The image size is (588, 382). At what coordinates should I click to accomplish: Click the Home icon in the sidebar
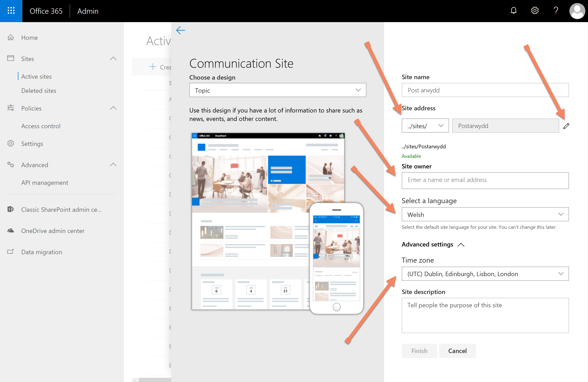coord(11,37)
